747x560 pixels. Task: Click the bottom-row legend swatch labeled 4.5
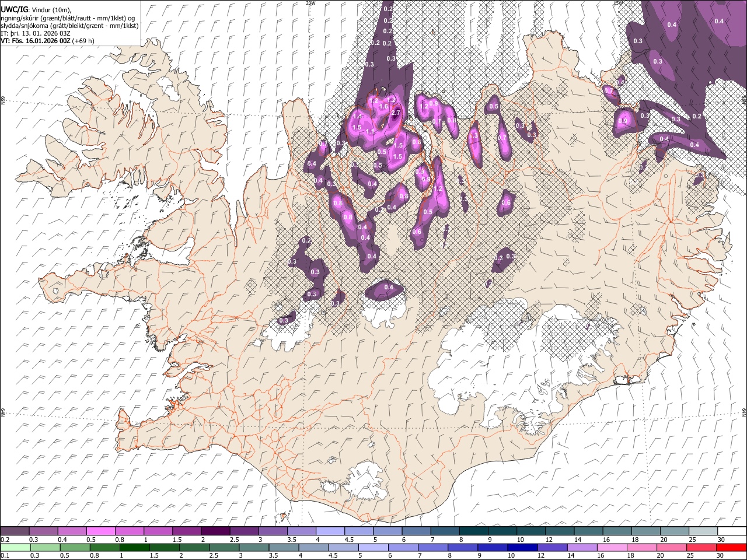coord(343,547)
